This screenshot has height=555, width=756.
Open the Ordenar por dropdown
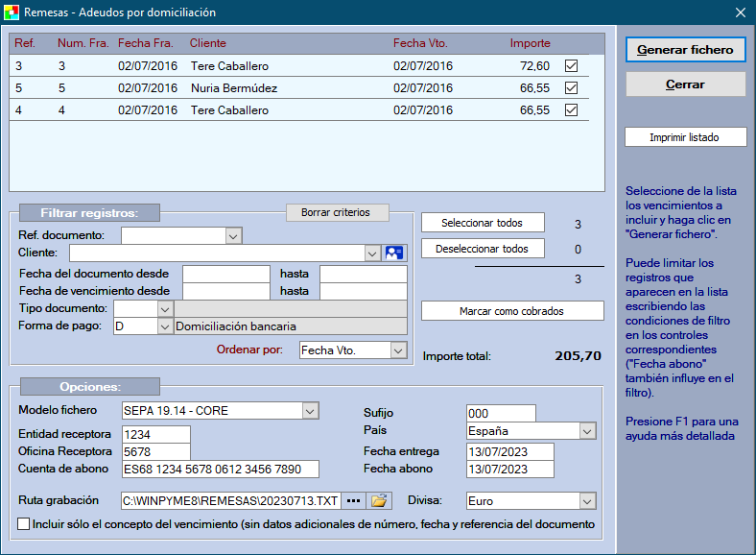click(399, 350)
